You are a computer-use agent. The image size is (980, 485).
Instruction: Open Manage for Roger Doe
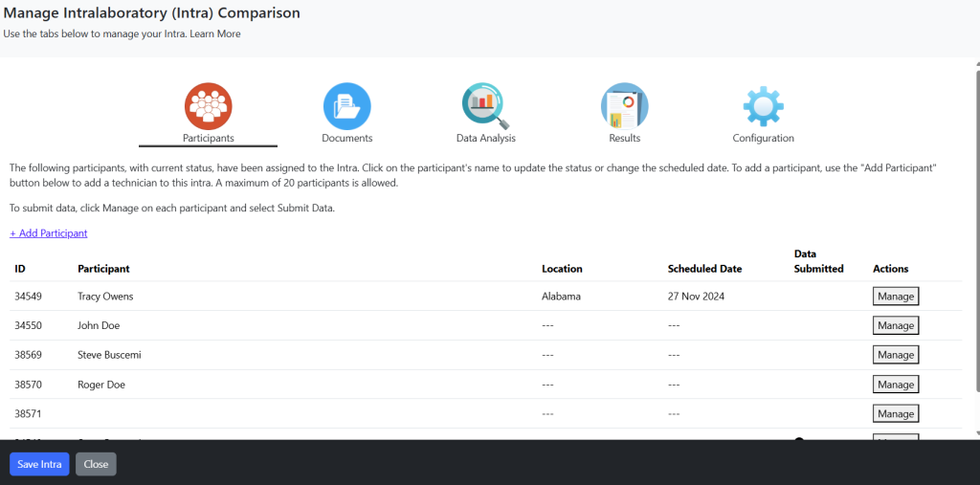click(x=896, y=385)
